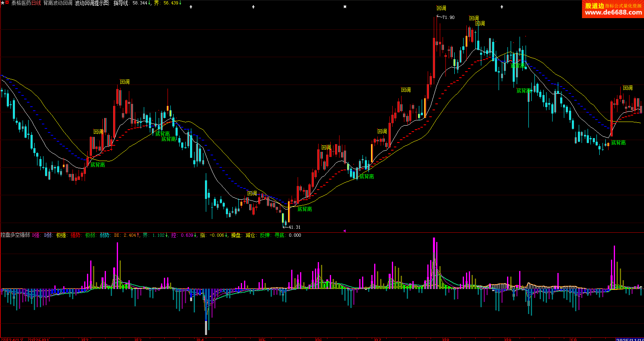The height and width of the screenshot is (341, 644).
Task: Open the 背离波动回调 indicator name
Action: tap(58, 3)
